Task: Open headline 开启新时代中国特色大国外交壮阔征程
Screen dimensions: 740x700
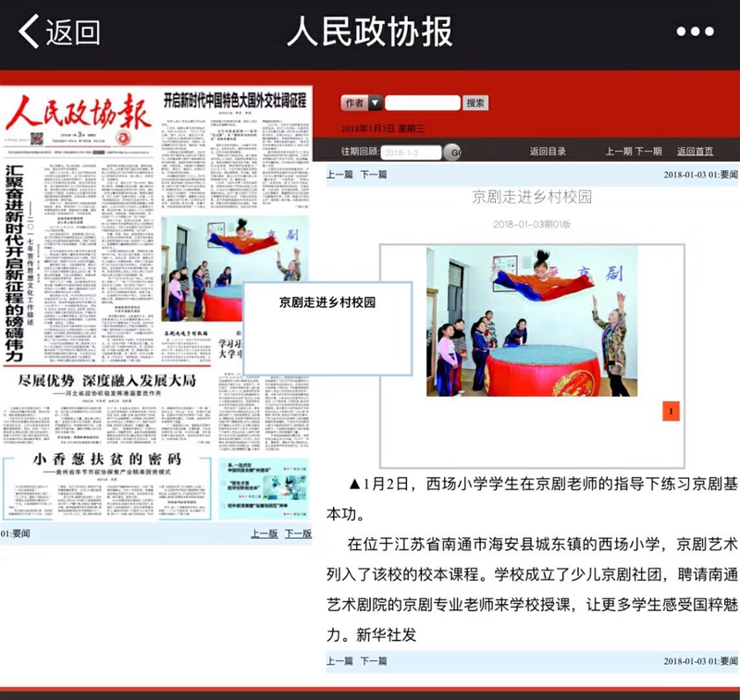Action: tap(235, 101)
